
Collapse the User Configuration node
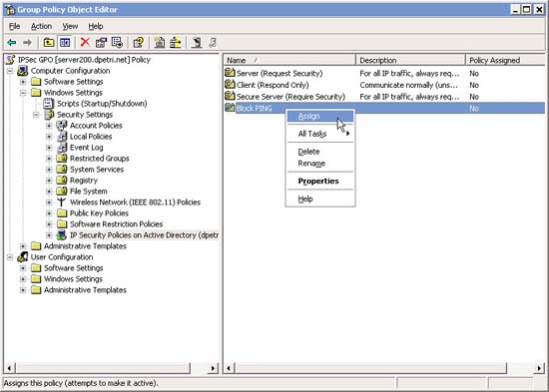pos(10,257)
